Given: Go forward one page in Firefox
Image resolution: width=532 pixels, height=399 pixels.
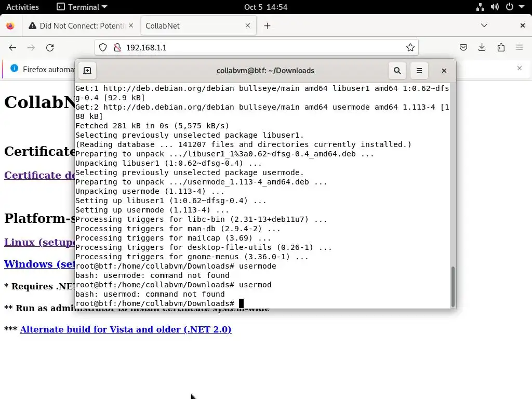Looking at the screenshot, I should point(31,47).
